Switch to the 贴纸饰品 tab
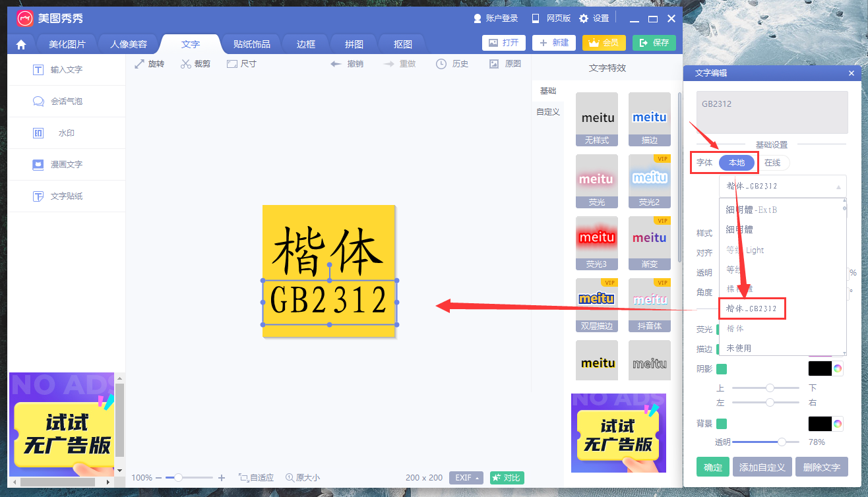The width and height of the screenshot is (868, 497). tap(252, 44)
